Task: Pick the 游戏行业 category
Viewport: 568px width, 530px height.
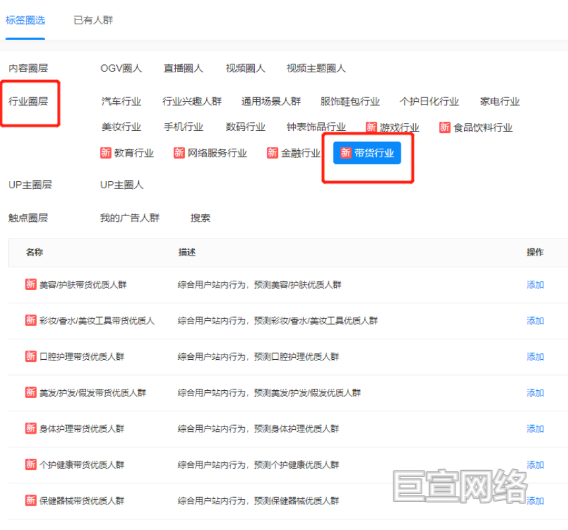Action: (x=393, y=127)
